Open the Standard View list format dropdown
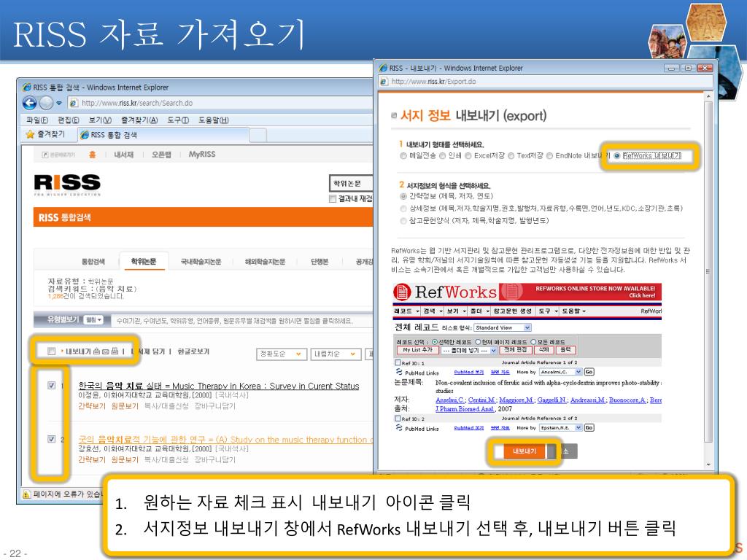The height and width of the screenshot is (560, 747). click(503, 327)
